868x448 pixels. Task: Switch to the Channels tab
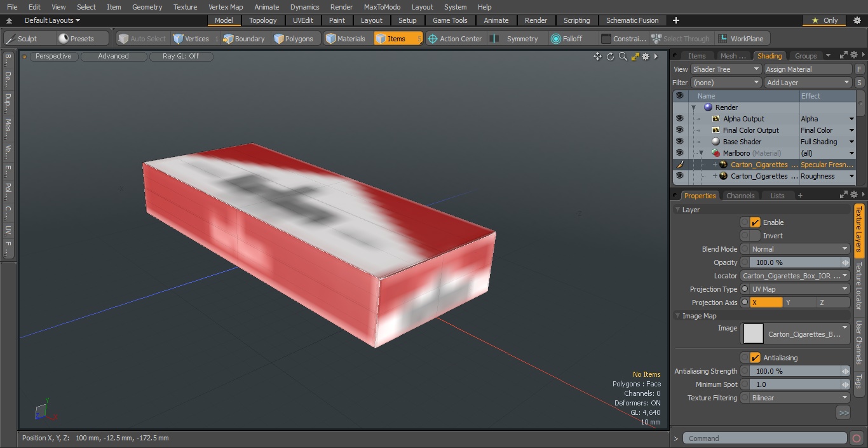740,196
